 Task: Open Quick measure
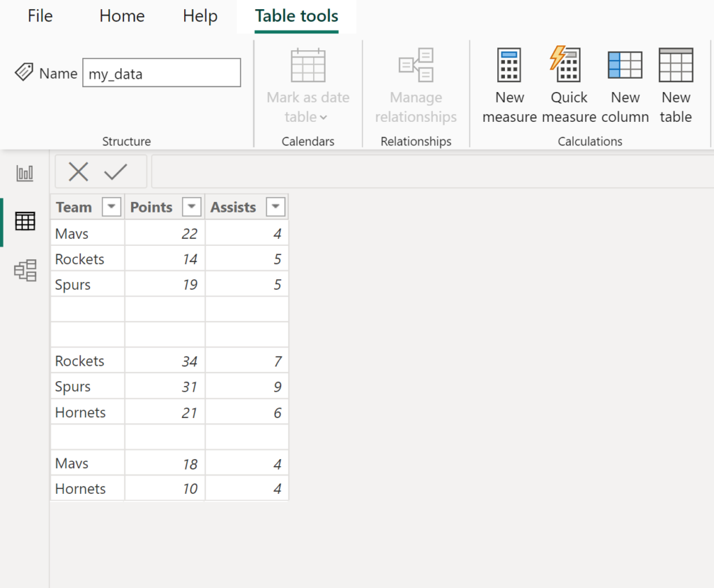click(569, 86)
